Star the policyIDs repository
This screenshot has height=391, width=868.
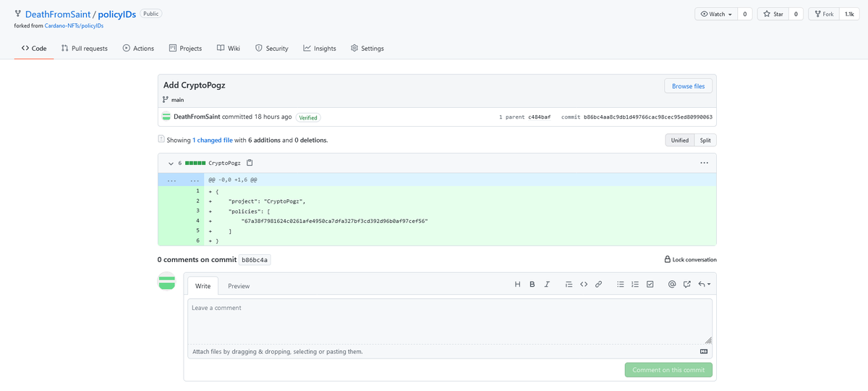pos(773,14)
